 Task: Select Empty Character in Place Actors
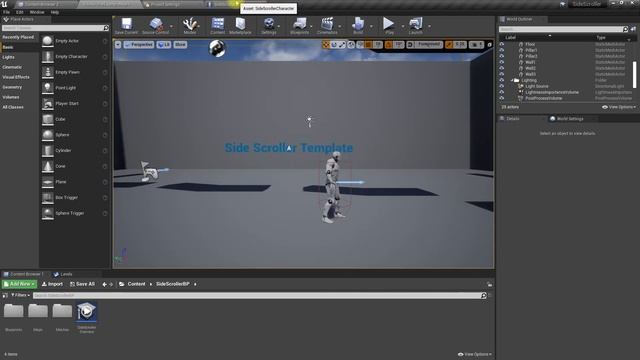click(x=75, y=57)
